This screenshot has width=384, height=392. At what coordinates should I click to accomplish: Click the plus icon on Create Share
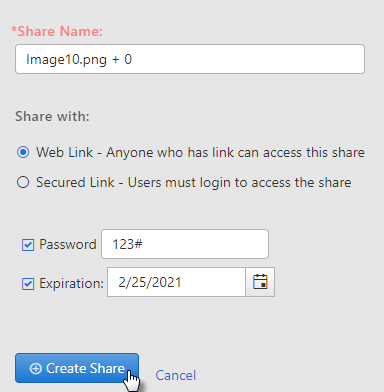pyautogui.click(x=35, y=369)
